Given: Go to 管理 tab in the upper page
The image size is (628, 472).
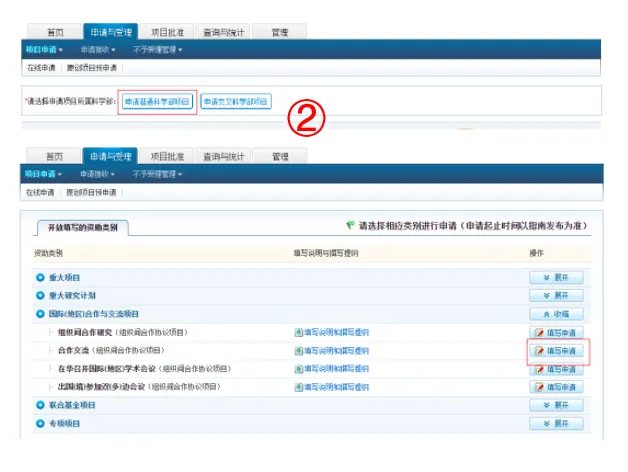Looking at the screenshot, I should (x=280, y=32).
